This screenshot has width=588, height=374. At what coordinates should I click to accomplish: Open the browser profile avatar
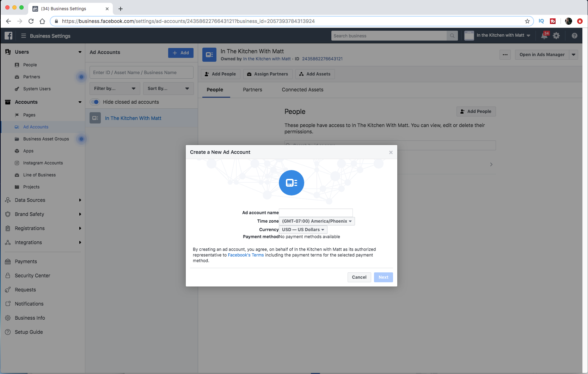click(x=569, y=21)
